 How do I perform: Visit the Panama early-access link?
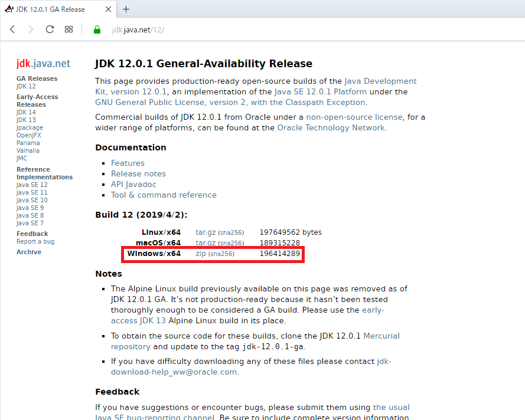(28, 143)
